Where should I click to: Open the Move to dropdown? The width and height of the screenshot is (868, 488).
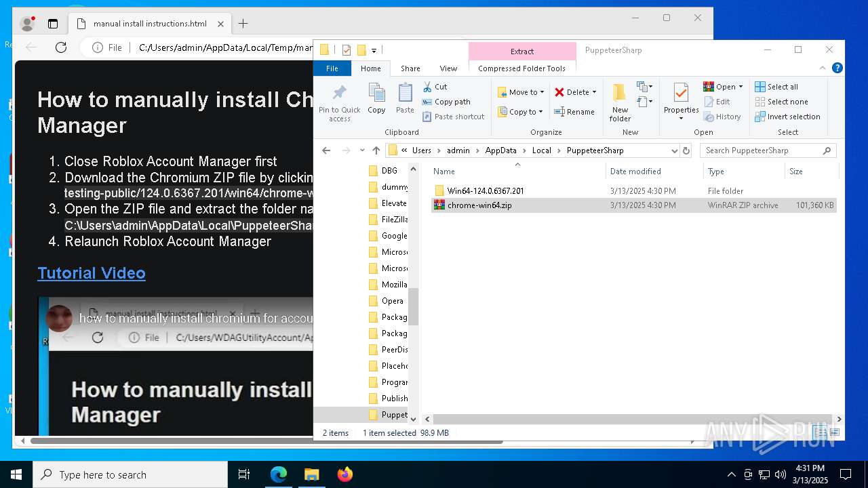(521, 92)
